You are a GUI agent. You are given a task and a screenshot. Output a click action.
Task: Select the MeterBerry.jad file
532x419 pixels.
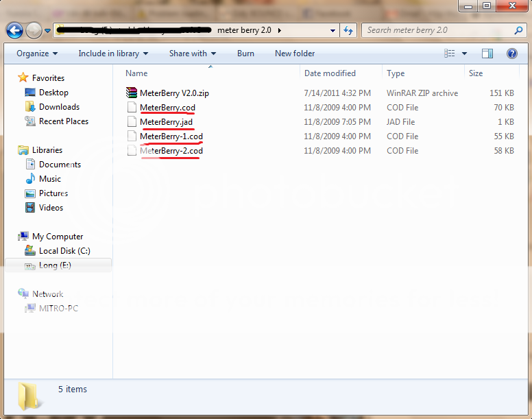pos(166,122)
